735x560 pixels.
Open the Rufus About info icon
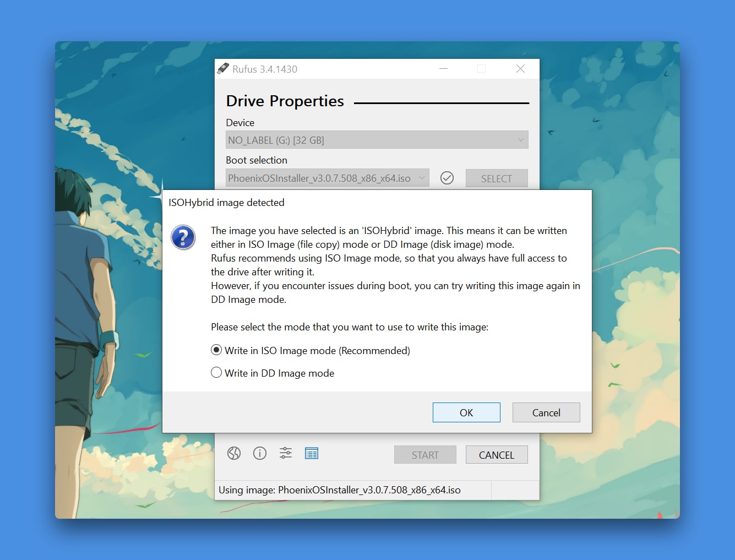[260, 453]
